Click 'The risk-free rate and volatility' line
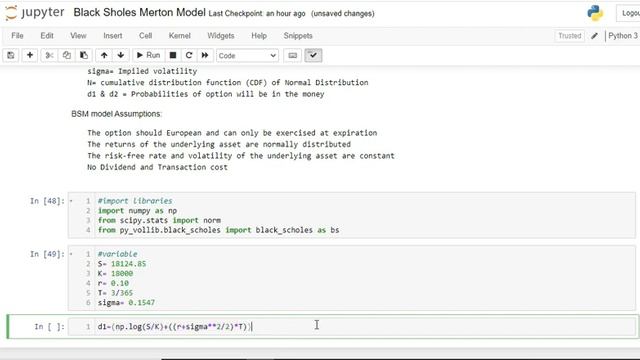Screen dimensions: 640x360 tap(241, 156)
